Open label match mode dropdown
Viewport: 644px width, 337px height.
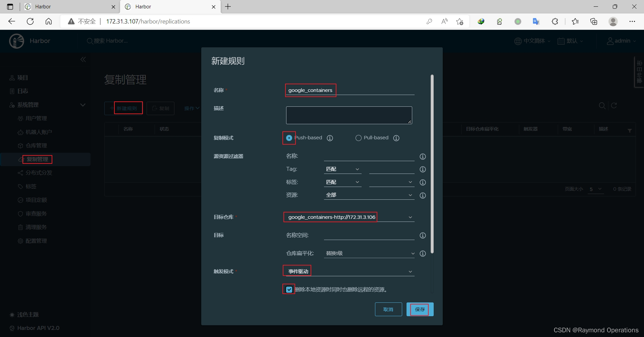(x=342, y=182)
